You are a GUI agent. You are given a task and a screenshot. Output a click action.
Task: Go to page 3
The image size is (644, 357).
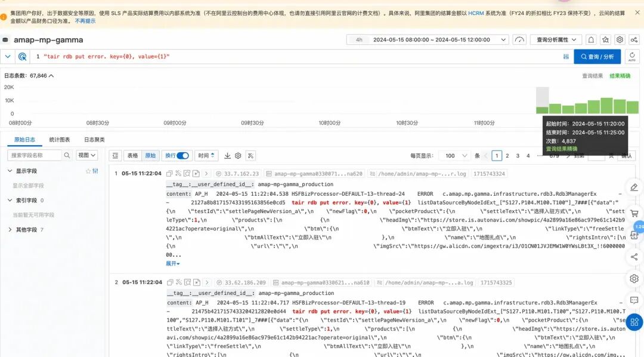518,156
